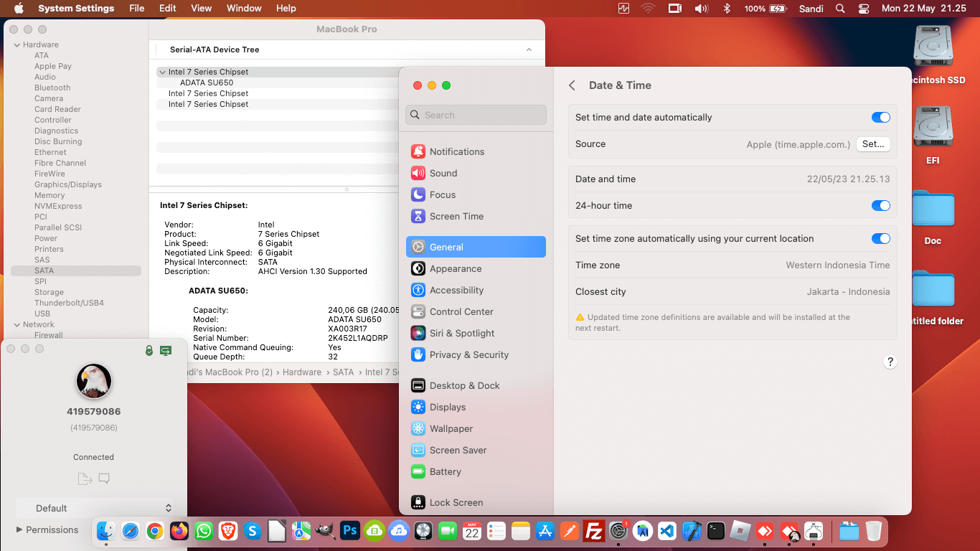Image resolution: width=980 pixels, height=551 pixels.
Task: Open Terminal from the Dock
Action: 715,531
